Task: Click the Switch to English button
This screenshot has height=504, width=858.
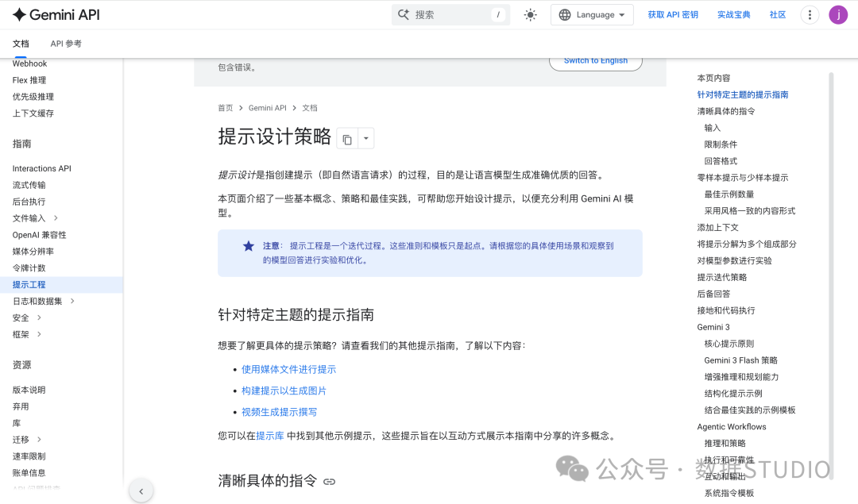Action: tap(596, 62)
